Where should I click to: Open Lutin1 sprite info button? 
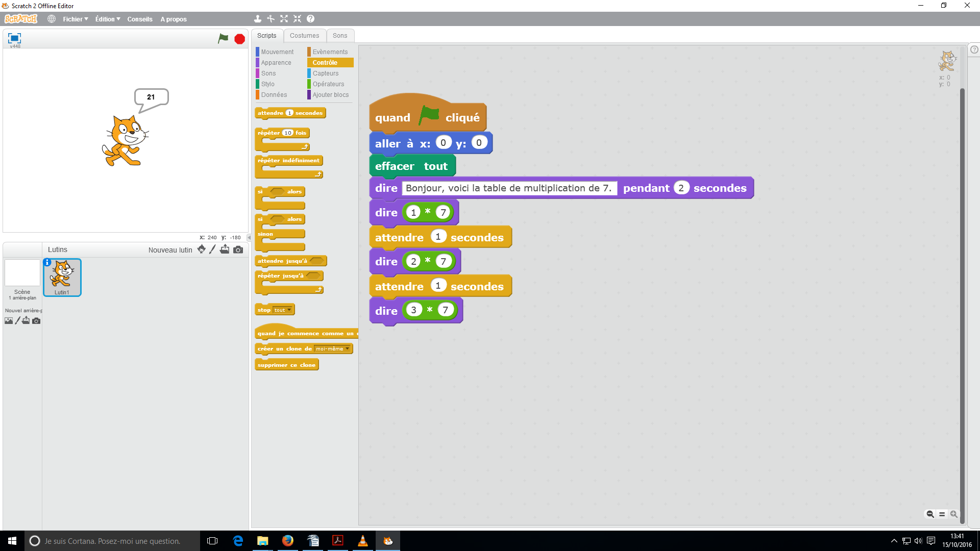tap(47, 262)
